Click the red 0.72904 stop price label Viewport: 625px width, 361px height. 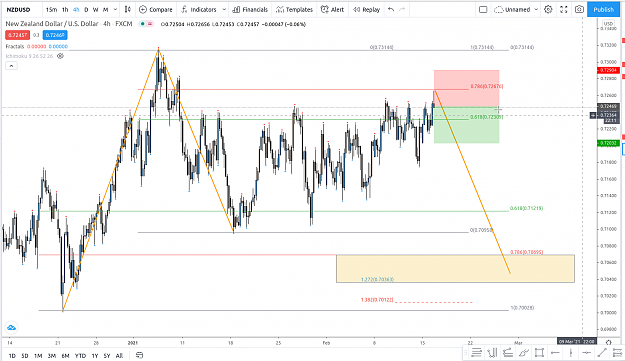(x=608, y=70)
